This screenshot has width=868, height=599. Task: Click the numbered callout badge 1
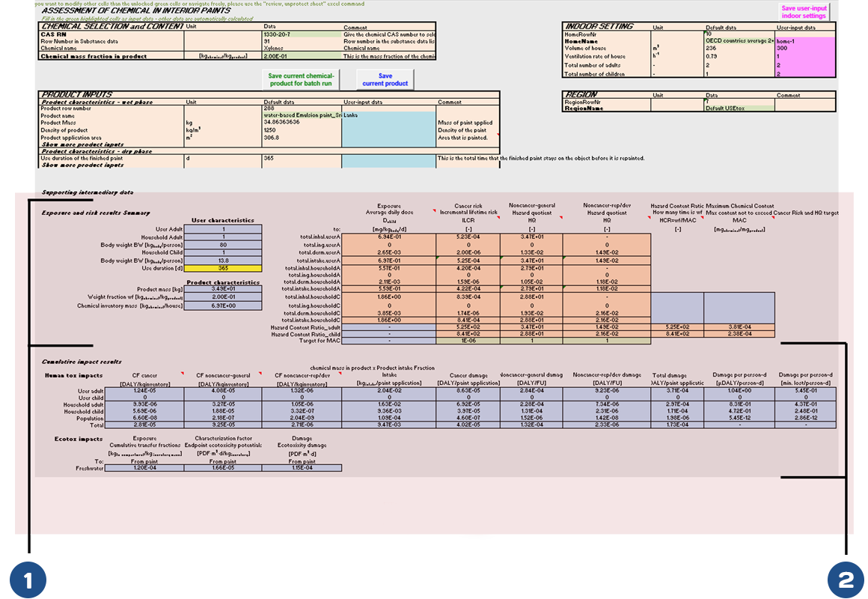click(x=27, y=580)
